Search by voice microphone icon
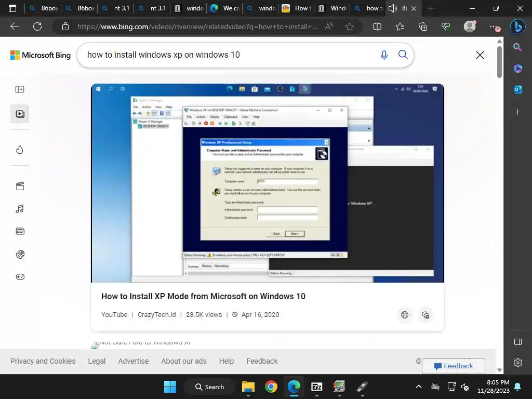 384,55
